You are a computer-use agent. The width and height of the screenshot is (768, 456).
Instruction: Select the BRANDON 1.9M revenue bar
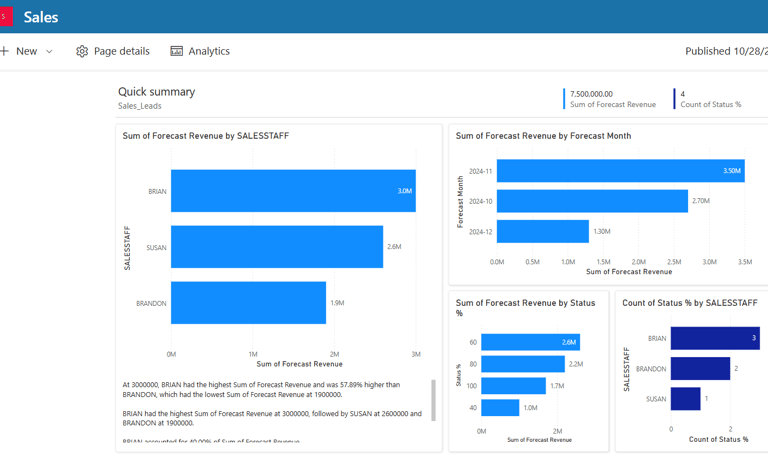(x=248, y=303)
